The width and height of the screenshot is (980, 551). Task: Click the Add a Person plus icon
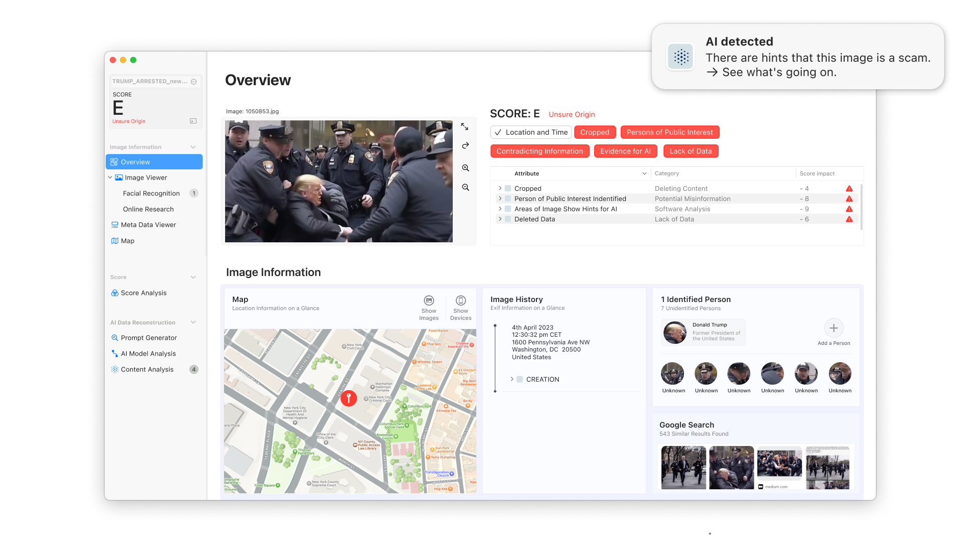(x=834, y=328)
